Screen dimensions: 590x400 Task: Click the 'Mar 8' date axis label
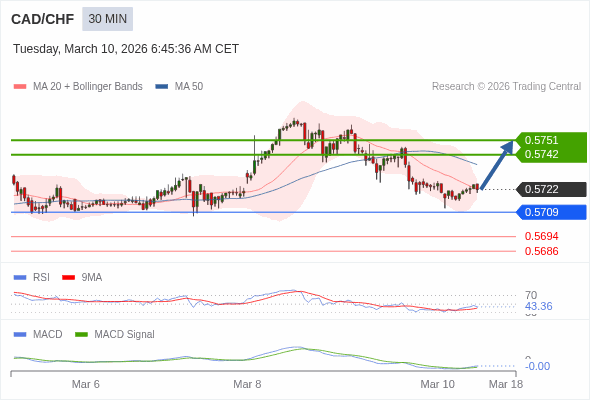point(247,384)
